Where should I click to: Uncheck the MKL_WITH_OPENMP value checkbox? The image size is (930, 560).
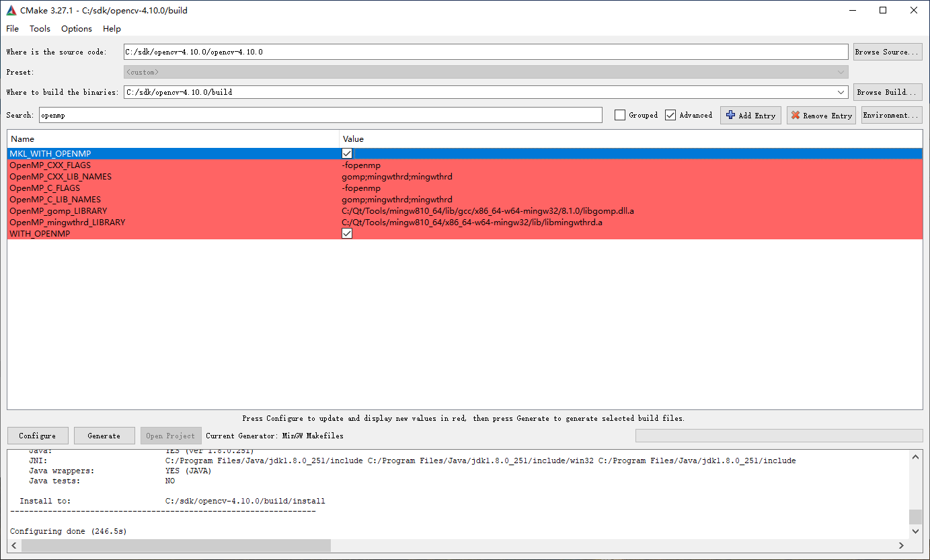click(x=347, y=153)
